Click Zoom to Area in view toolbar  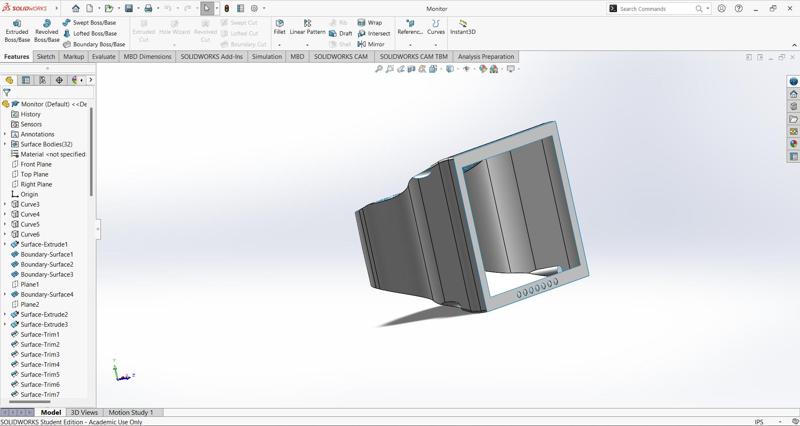point(390,69)
